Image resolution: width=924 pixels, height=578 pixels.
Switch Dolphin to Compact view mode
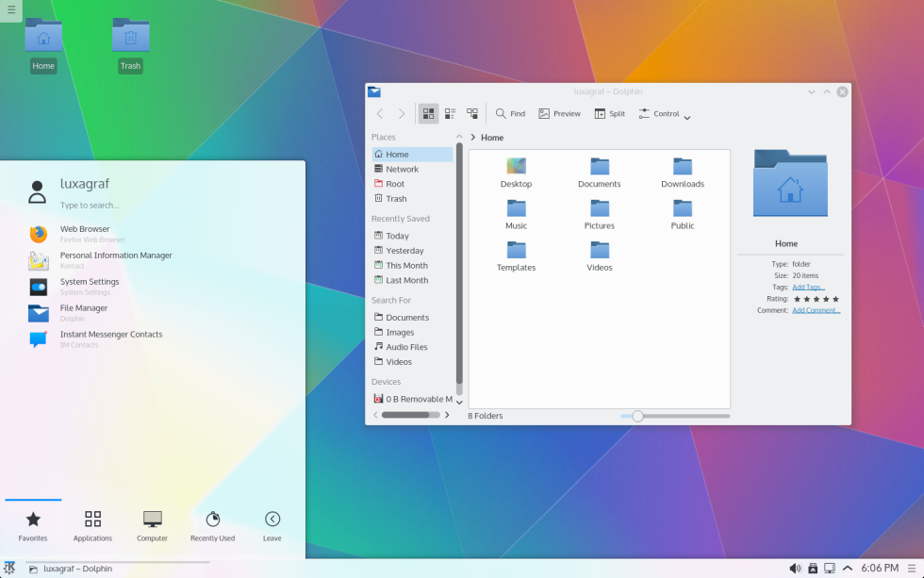[450, 113]
